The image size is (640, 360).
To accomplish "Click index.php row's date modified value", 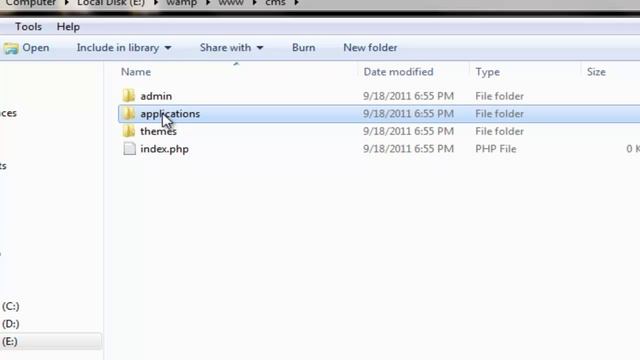I will point(408,149).
